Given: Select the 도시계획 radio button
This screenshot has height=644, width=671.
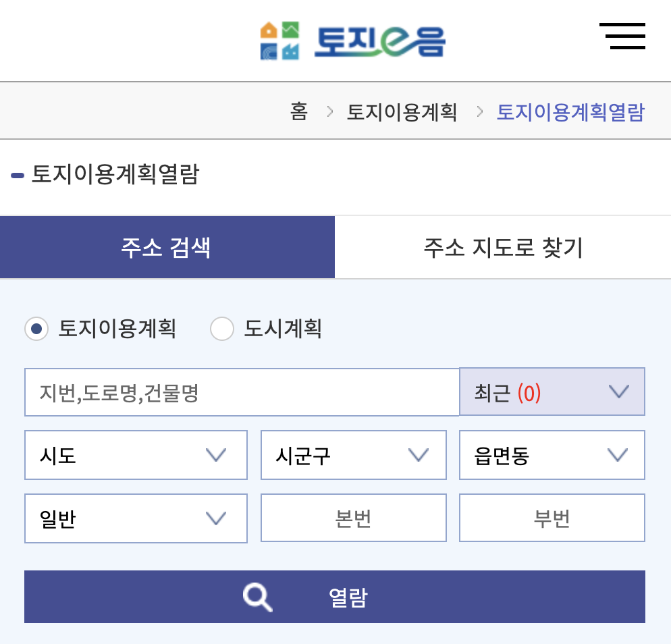Looking at the screenshot, I should click(x=222, y=329).
